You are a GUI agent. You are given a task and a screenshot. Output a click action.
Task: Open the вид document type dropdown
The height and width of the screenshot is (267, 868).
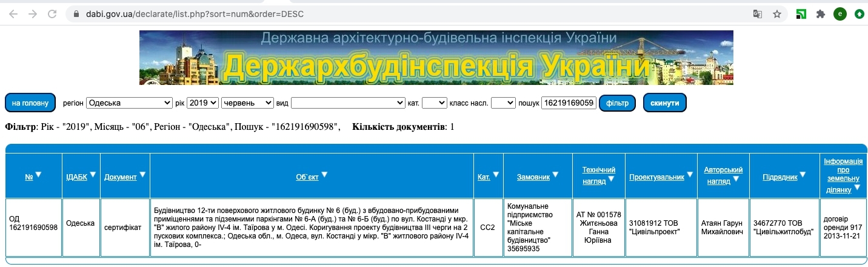click(x=348, y=103)
